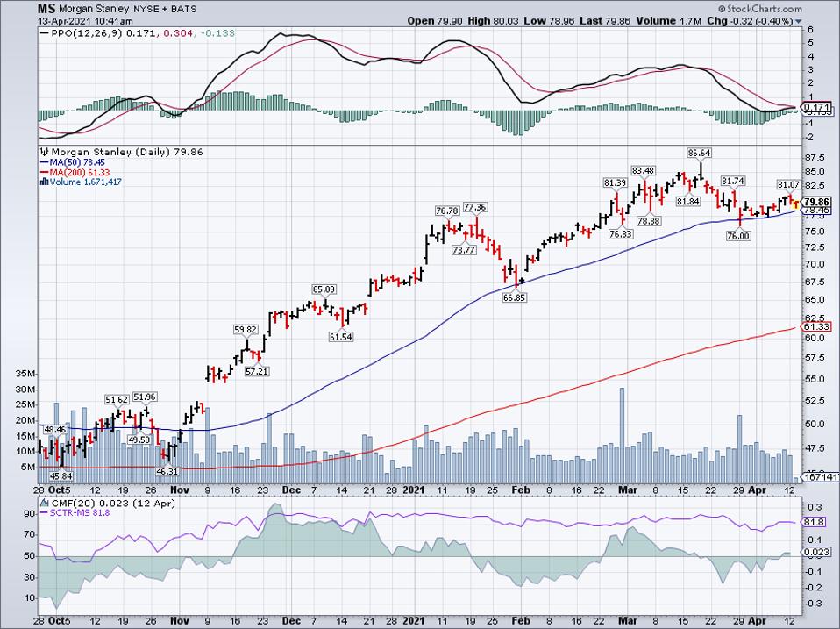Click the 81.84 low price label
The image size is (840, 629).
(x=687, y=202)
